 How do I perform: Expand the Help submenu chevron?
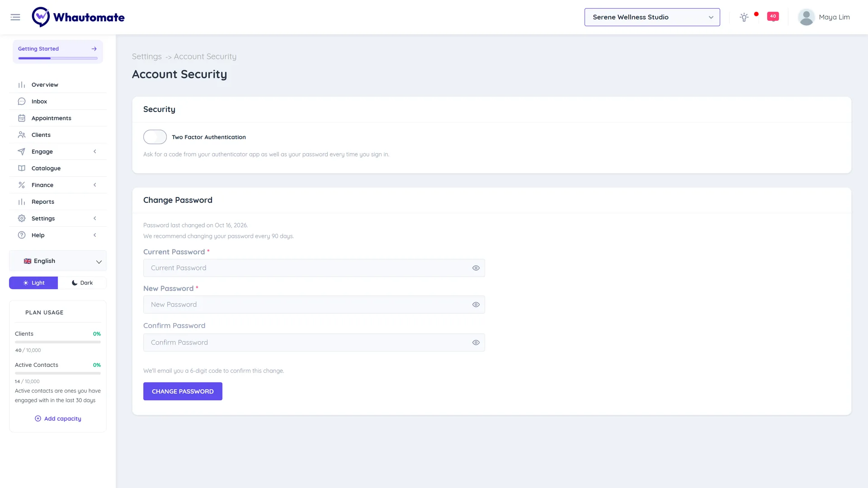click(x=95, y=235)
